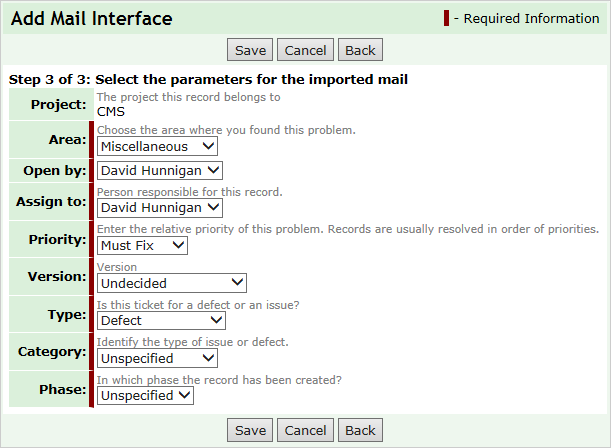611x448 pixels.
Task: Click the Priority field label
Action: pos(57,239)
